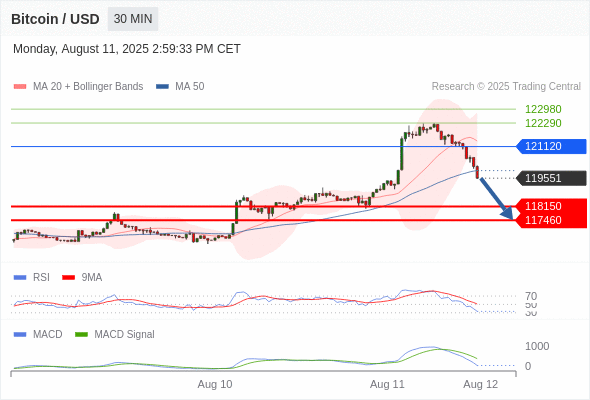Click the Aug 10 time axis label
The height and width of the screenshot is (400, 590).
tap(215, 384)
